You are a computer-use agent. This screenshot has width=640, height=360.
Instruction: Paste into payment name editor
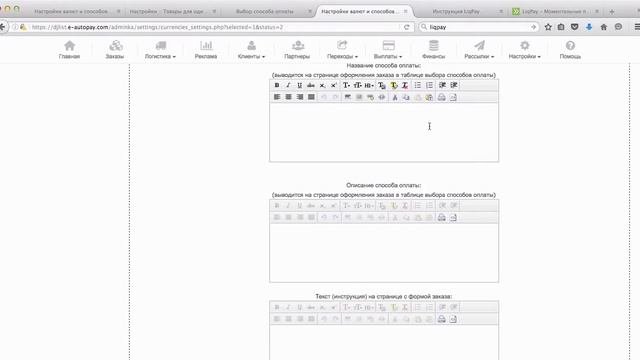point(418,97)
